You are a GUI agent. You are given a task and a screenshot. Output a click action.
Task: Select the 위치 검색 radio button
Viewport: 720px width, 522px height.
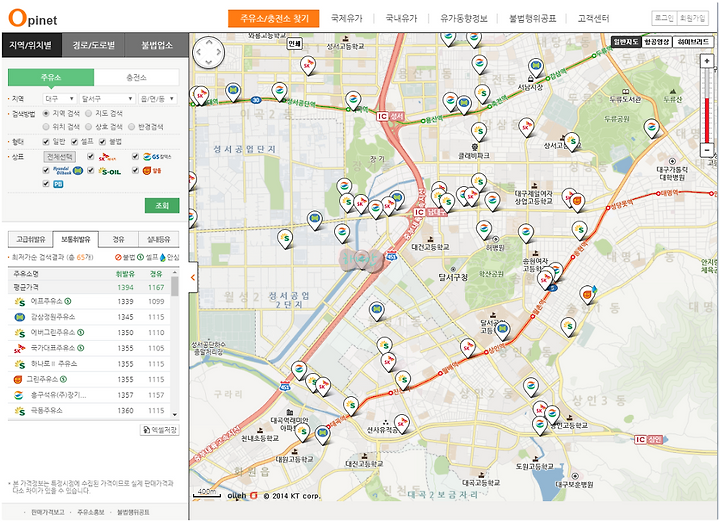(46, 127)
